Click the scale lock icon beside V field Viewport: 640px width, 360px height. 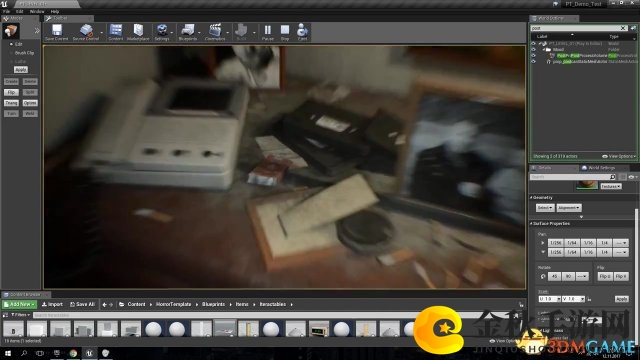coord(589,299)
